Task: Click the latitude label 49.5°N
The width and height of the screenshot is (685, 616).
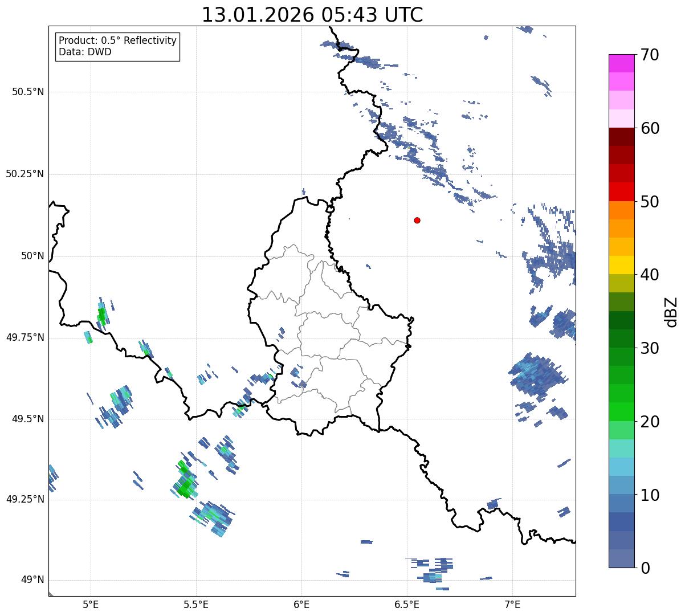Action: tap(28, 419)
